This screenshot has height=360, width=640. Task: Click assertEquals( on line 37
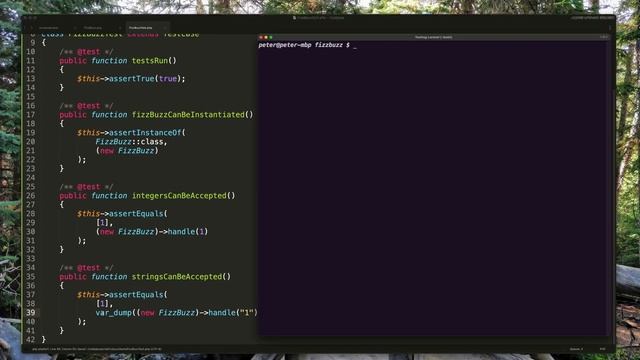[138, 295]
